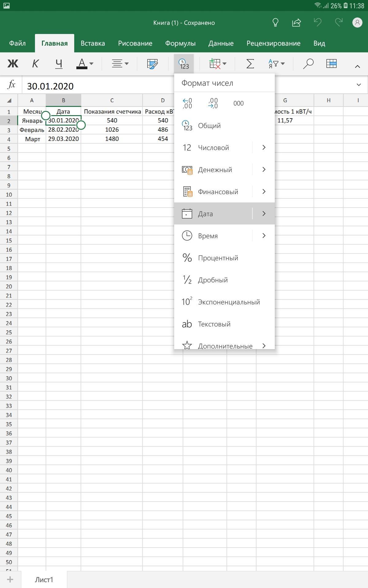Expand Время format options arrow
The width and height of the screenshot is (368, 588).
pos(264,236)
